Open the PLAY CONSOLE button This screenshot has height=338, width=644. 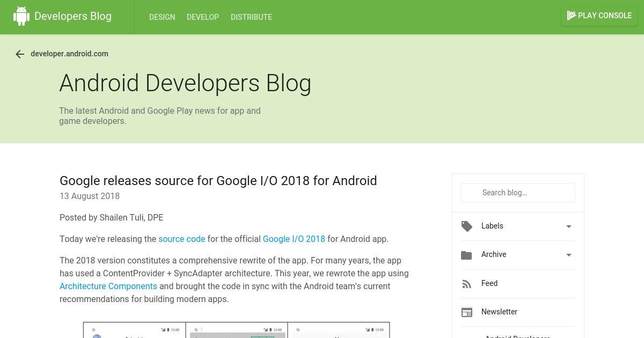599,16
